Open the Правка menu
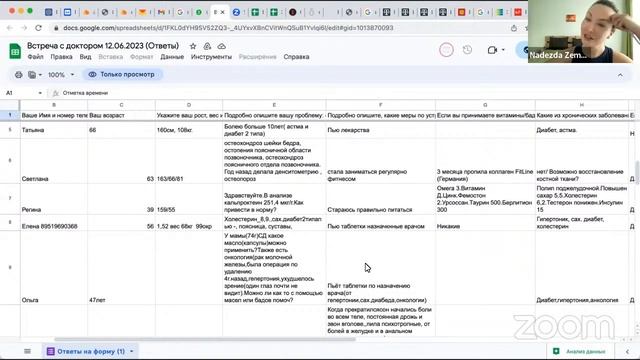Viewport: 640px width, 360px height. tap(61, 57)
